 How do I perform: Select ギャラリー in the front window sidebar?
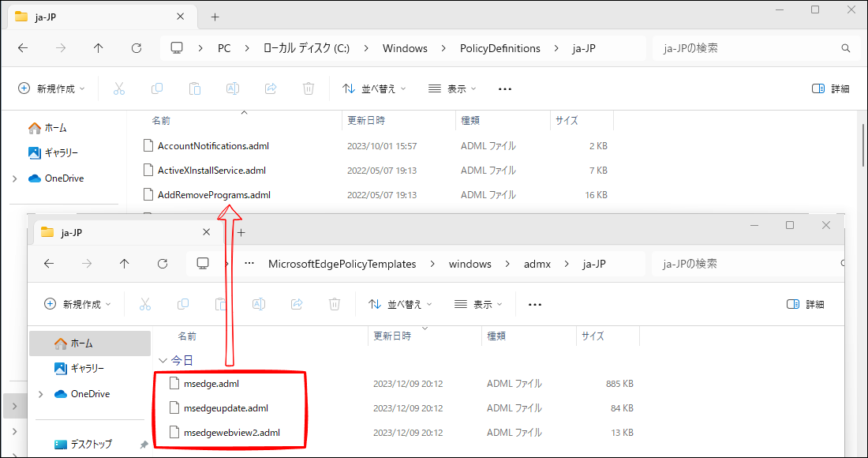pos(87,369)
